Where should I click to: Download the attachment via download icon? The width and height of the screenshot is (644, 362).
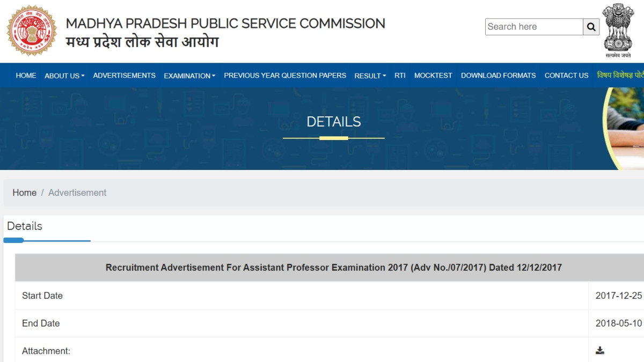click(600, 351)
